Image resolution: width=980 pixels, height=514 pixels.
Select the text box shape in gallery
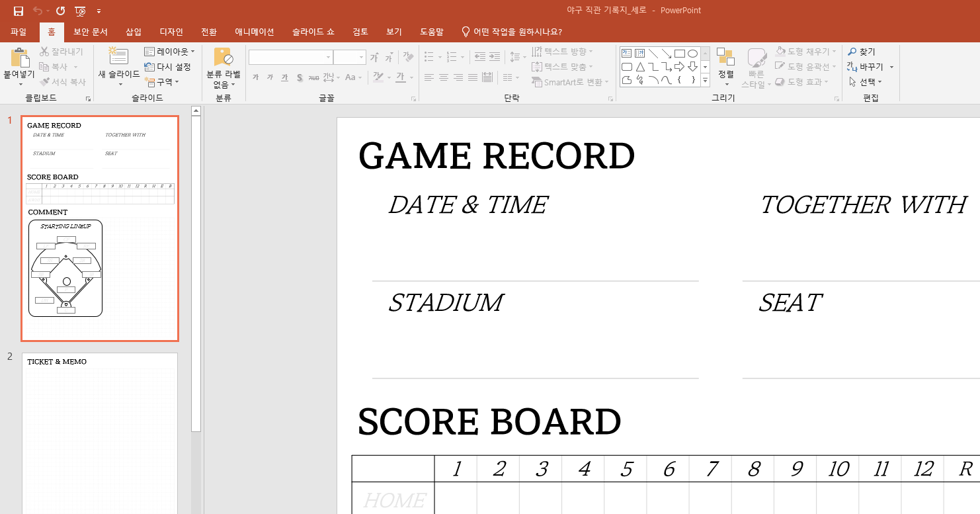(626, 54)
